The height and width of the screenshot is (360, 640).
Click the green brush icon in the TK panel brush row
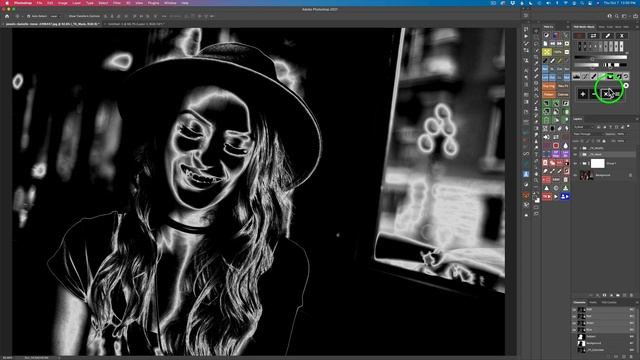click(x=559, y=61)
